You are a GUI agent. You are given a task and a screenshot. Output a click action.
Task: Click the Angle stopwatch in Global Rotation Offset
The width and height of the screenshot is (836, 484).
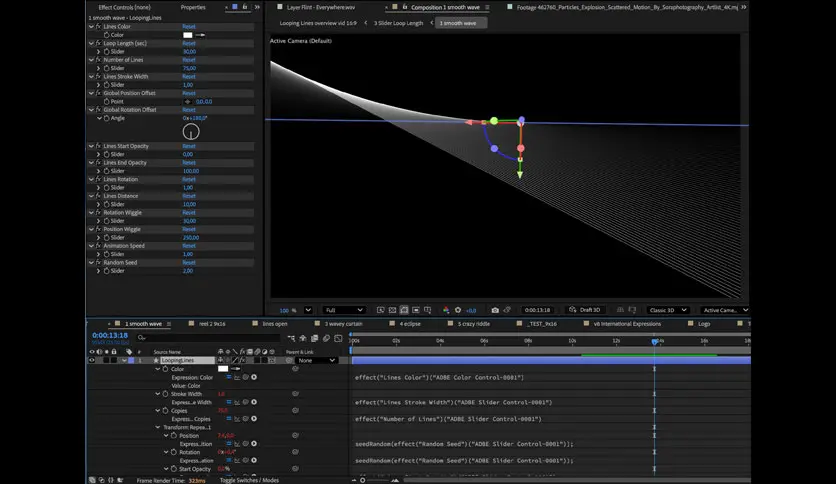click(107, 118)
